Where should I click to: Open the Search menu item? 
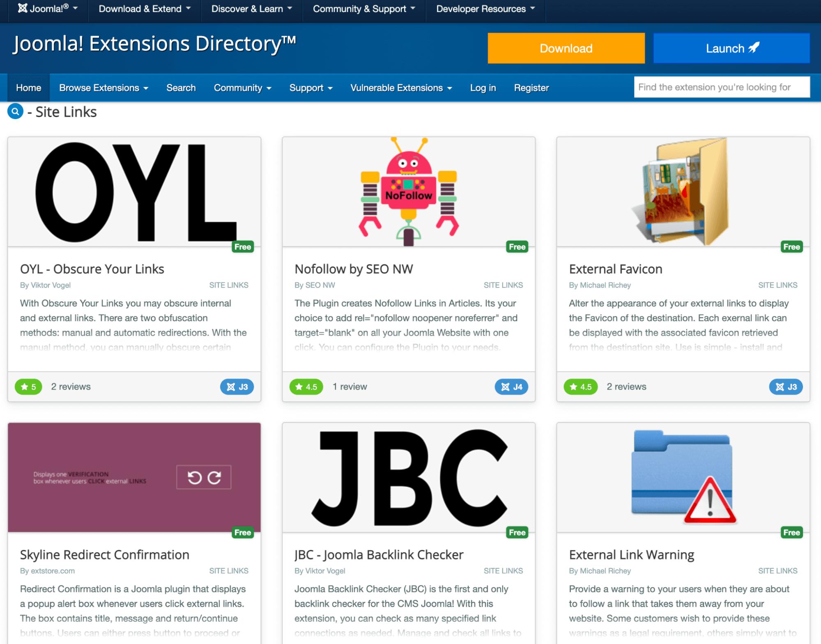click(x=181, y=87)
